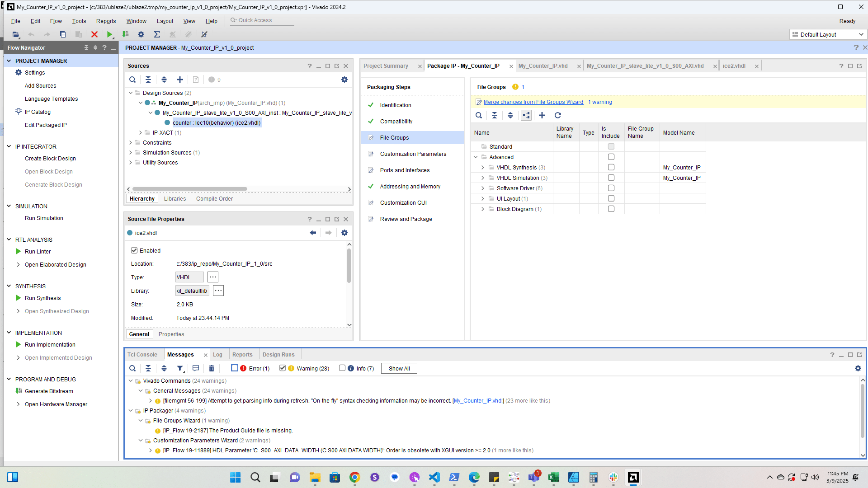Click the filter icon in the Messages panel
Screen dimensions: 868x488
click(180, 368)
